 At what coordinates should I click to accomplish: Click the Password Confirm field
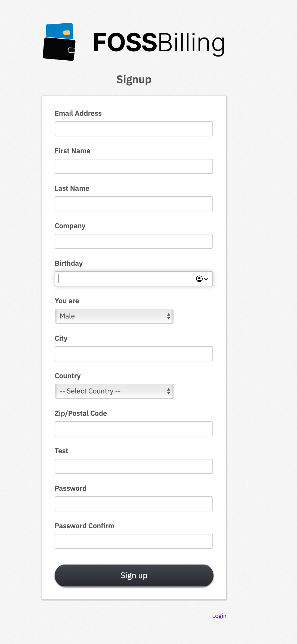(134, 541)
